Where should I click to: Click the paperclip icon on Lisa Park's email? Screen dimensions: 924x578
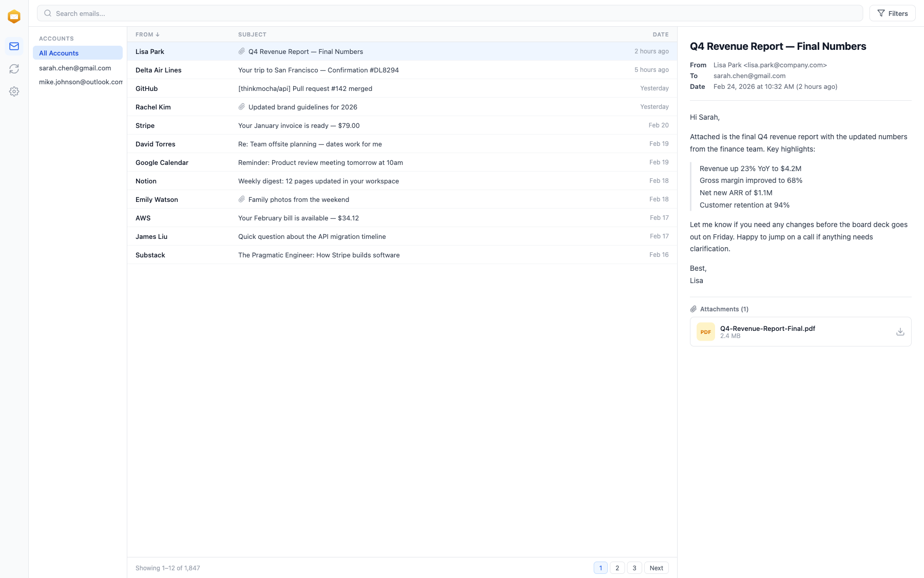[242, 51]
